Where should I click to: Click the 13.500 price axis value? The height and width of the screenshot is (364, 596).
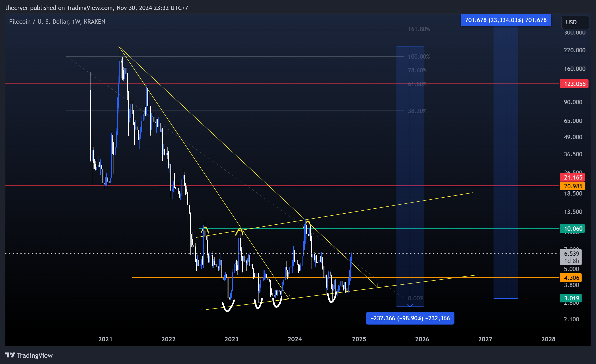(x=573, y=212)
